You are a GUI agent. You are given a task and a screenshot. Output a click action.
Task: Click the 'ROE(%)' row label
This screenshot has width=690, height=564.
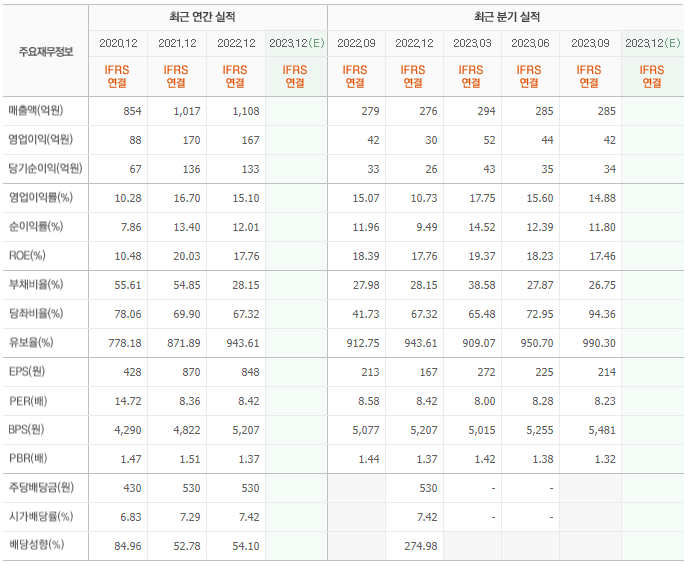(27, 256)
